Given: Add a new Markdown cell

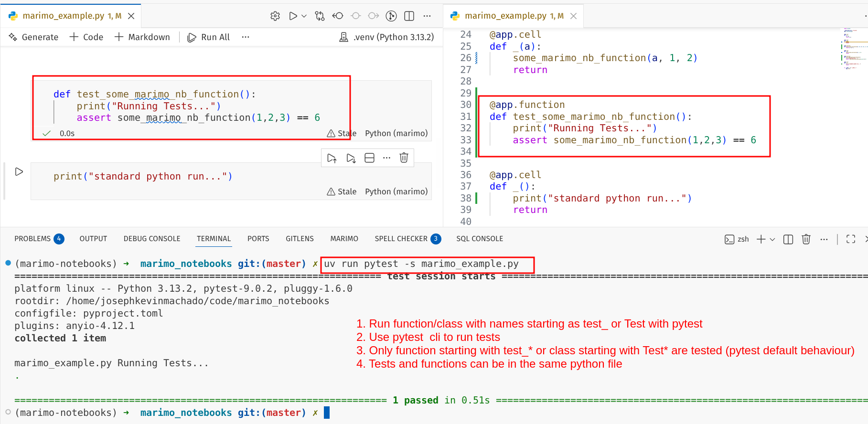Looking at the screenshot, I should pyautogui.click(x=142, y=37).
